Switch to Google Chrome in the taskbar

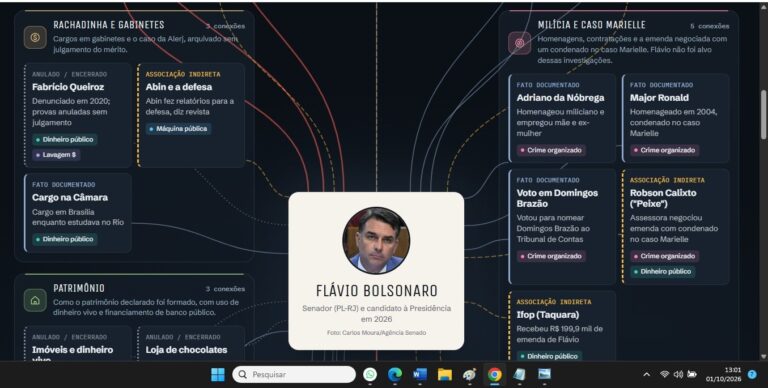coord(495,375)
